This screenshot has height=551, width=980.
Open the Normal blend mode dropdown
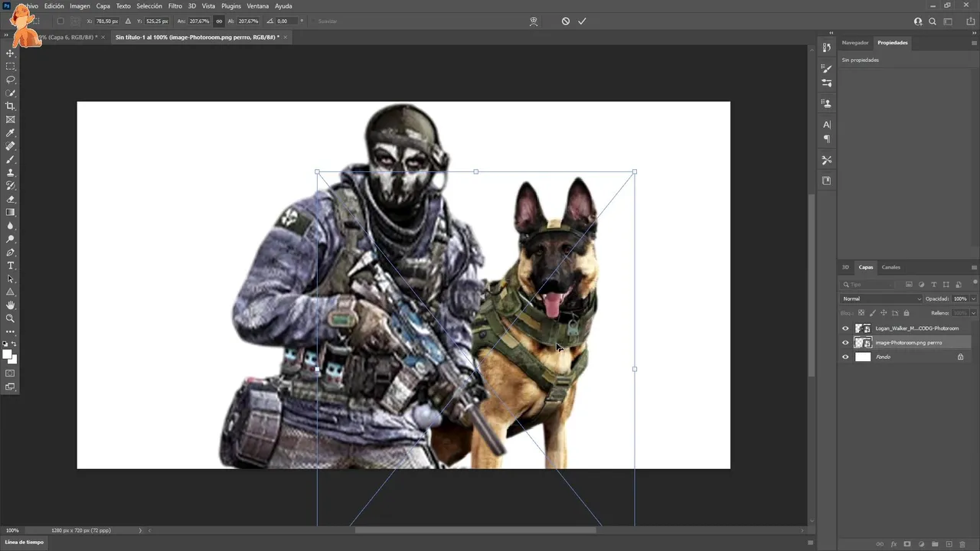pyautogui.click(x=881, y=298)
